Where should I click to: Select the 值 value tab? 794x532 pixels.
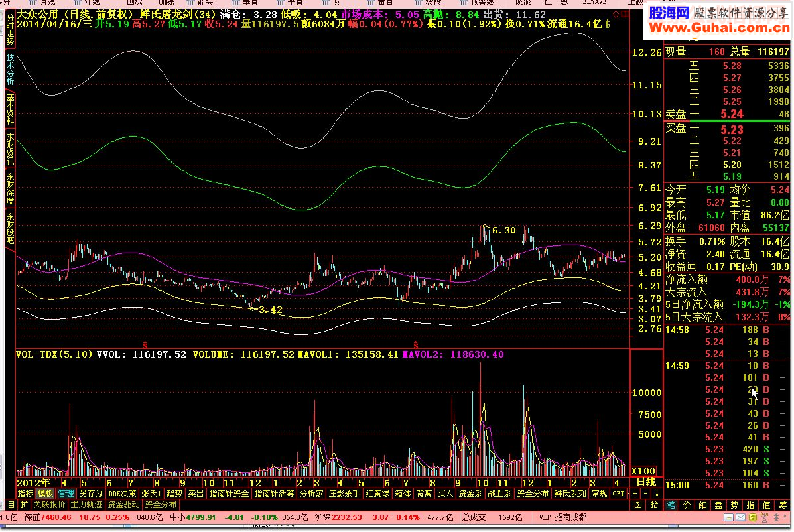(767, 505)
